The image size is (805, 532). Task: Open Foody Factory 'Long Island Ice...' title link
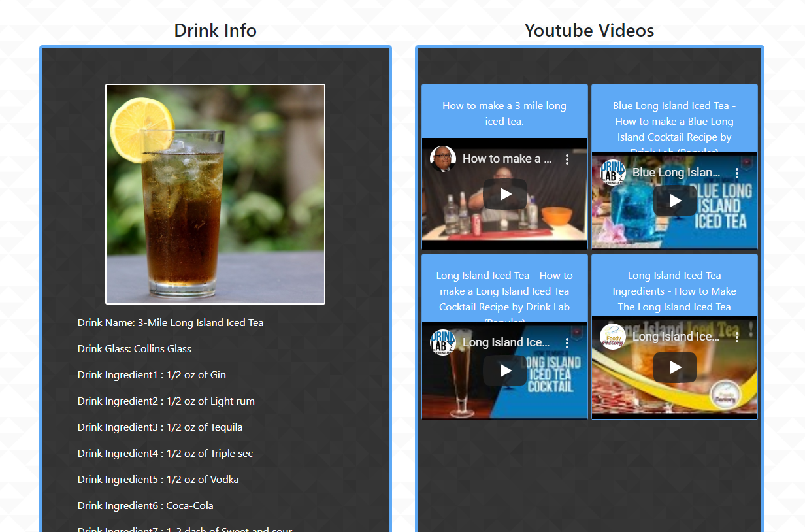click(676, 337)
